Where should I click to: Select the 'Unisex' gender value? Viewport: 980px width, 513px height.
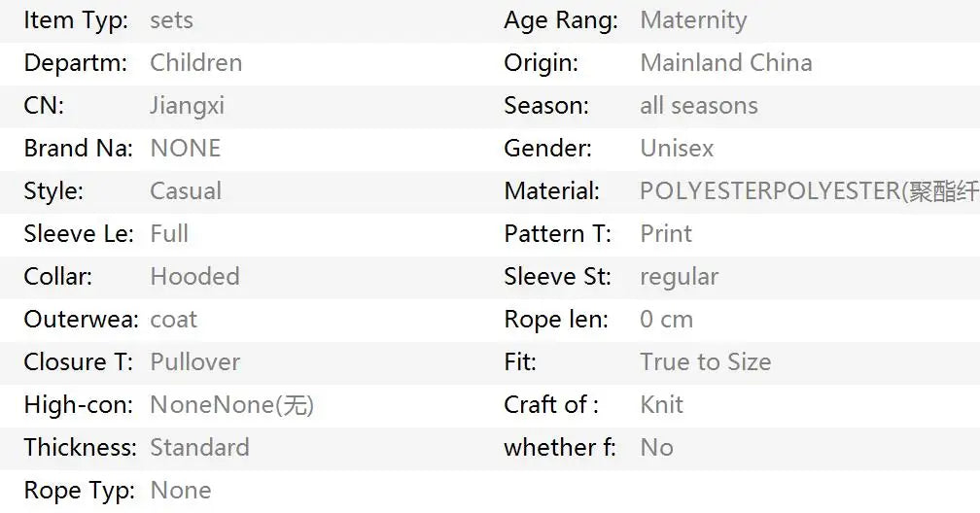(x=677, y=149)
